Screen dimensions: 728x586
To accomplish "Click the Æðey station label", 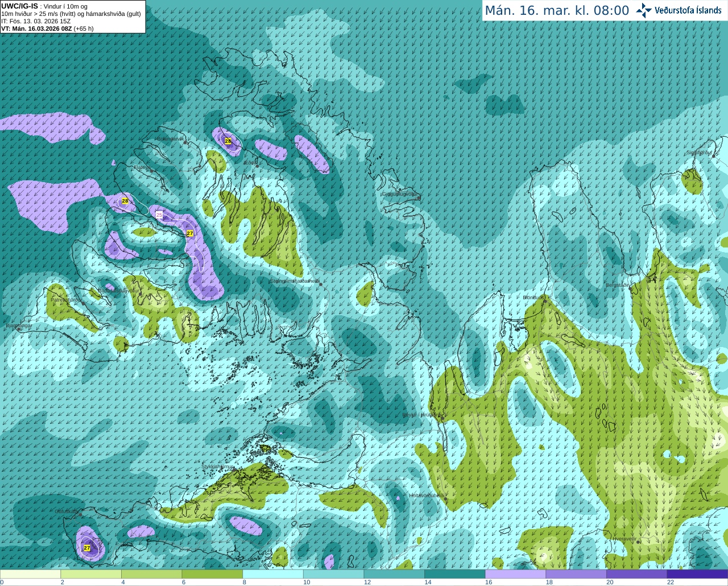I will (x=249, y=163).
